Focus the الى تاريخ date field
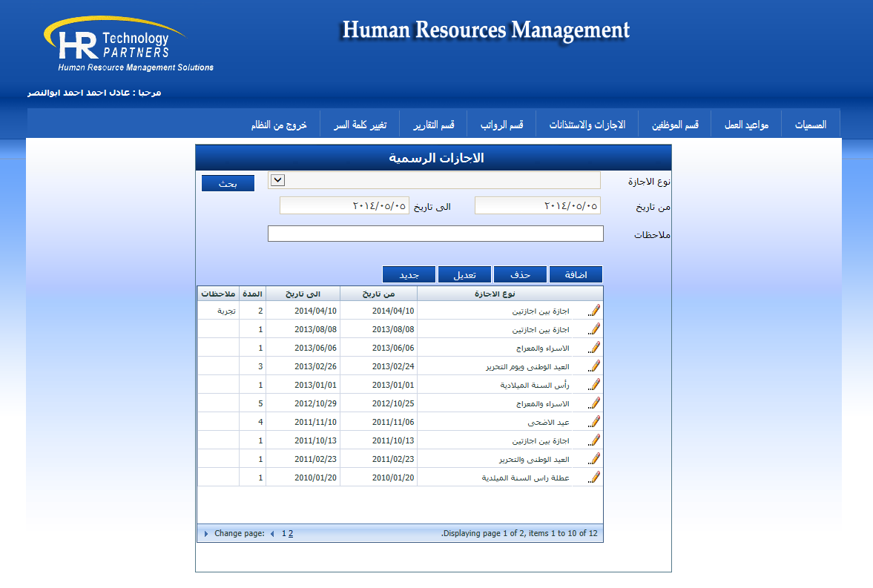Screen dimensions: 873x588 (x=344, y=205)
